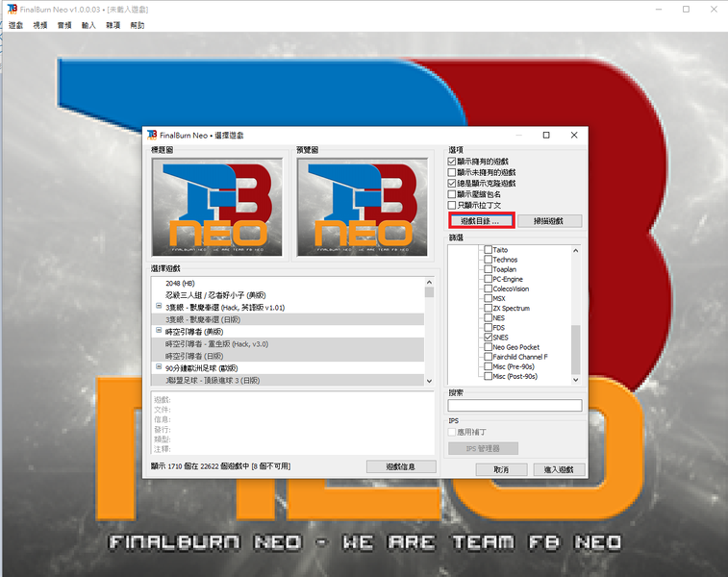Click the 標題圖 title thumbnail image
Viewport: 728px width, 577px height.
tap(216, 207)
